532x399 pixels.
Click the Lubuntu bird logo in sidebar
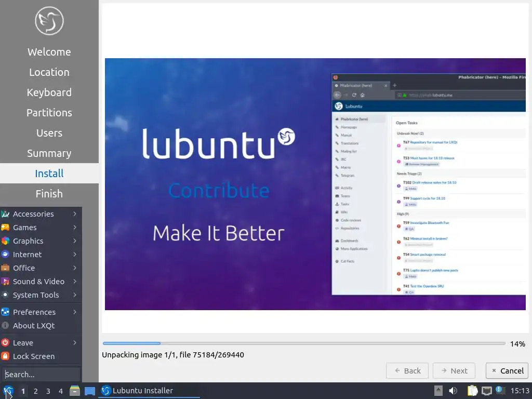pyautogui.click(x=49, y=21)
